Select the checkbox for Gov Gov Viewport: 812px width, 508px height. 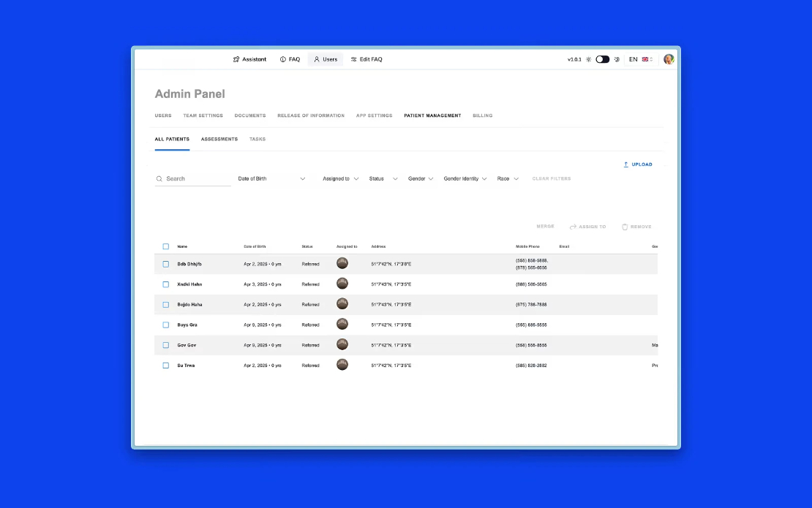pos(166,345)
